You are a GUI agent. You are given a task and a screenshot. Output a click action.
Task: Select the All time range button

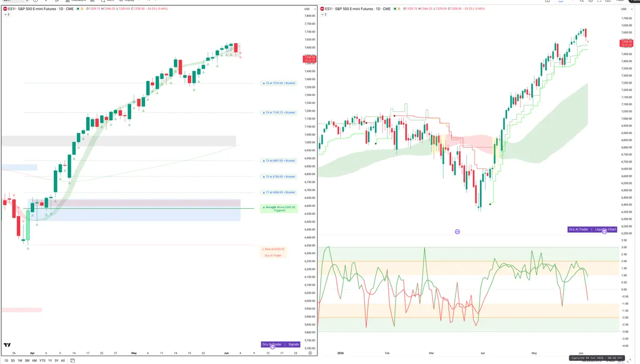click(x=63, y=361)
